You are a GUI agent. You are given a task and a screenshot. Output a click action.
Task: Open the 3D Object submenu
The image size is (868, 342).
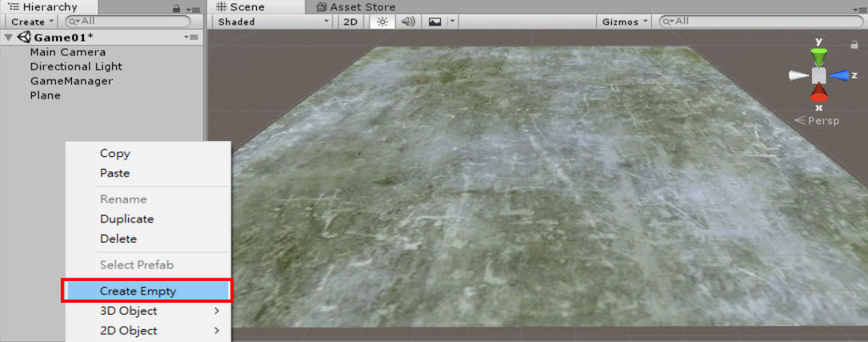coord(147,311)
